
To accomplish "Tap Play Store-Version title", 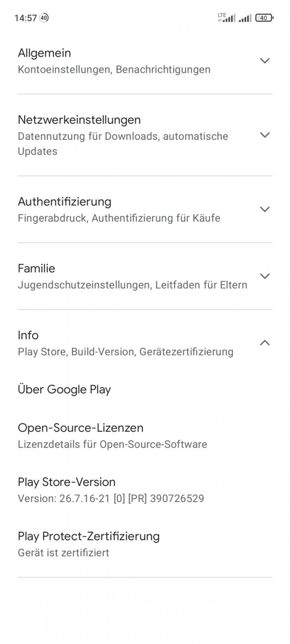I will click(66, 482).
